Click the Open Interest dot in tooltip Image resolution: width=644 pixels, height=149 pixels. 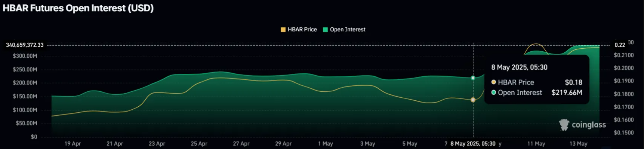coord(494,92)
